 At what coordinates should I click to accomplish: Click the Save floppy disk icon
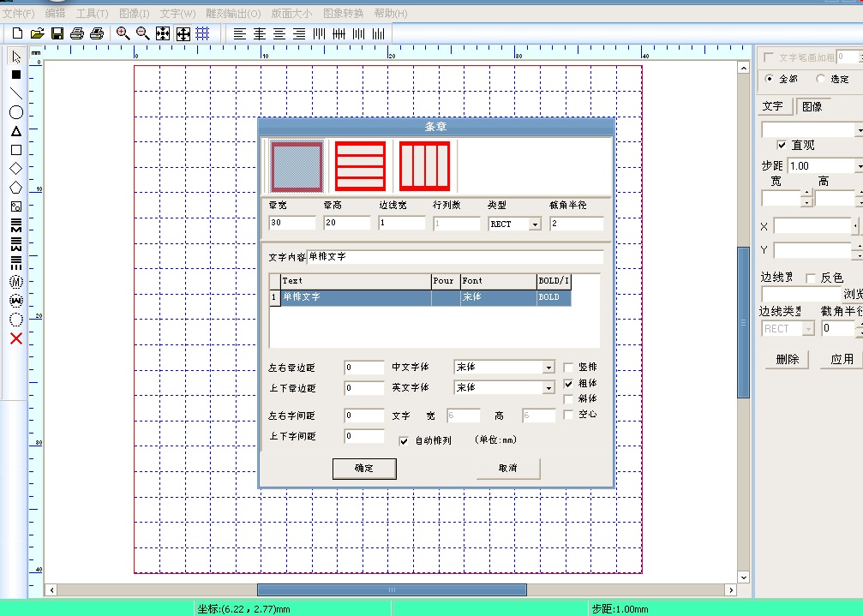(x=57, y=34)
